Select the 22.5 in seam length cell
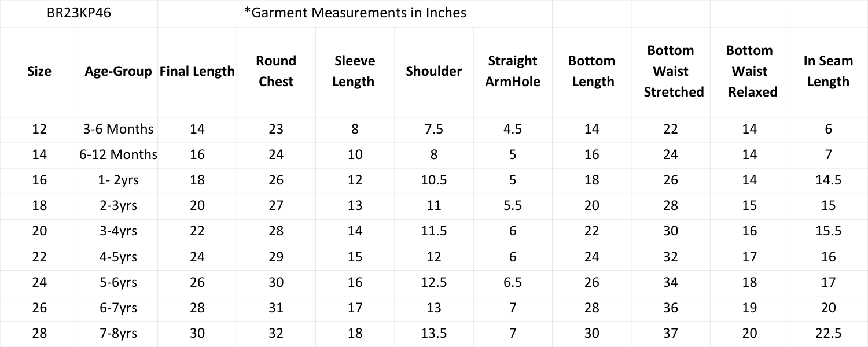This screenshot has width=868, height=347. [x=828, y=334]
